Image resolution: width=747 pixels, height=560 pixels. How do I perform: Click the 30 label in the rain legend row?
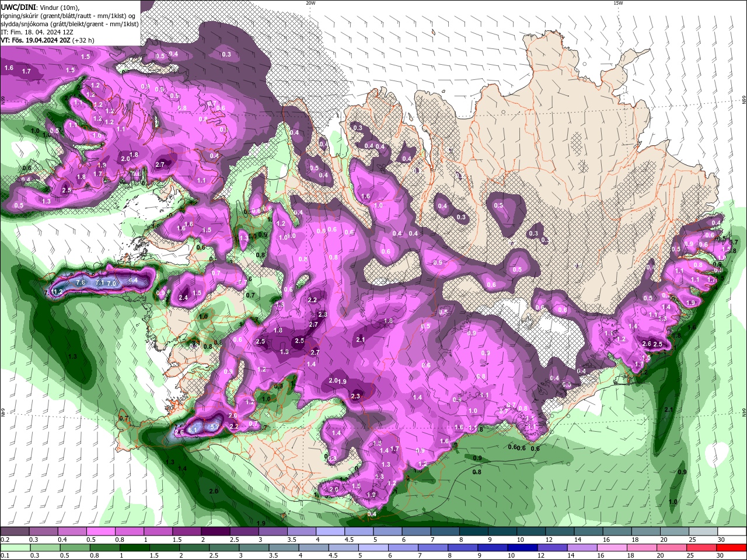pos(720,556)
